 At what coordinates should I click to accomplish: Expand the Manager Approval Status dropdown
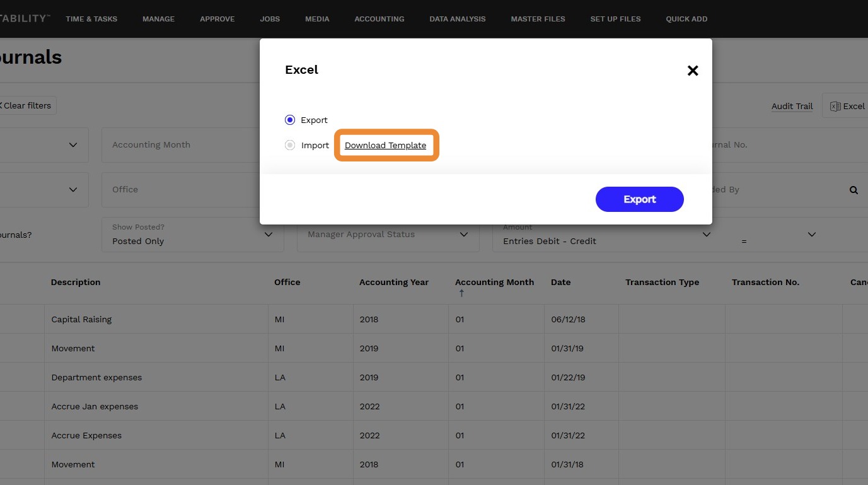(388, 235)
